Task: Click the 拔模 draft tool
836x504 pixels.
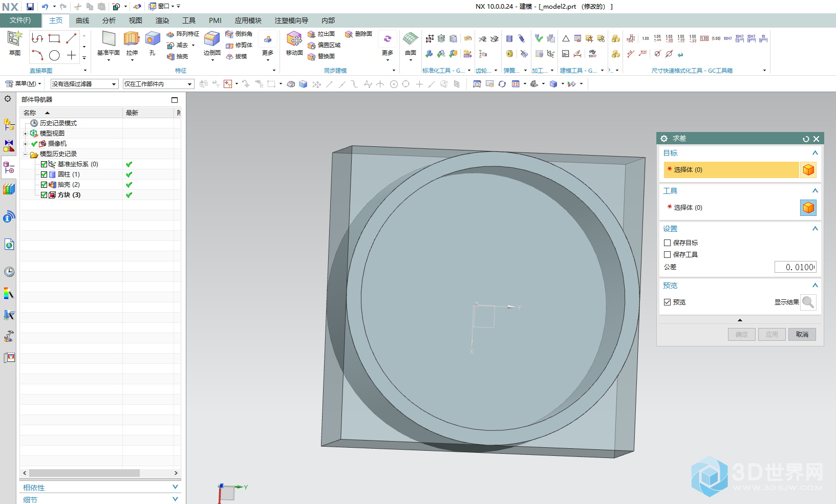Action: (237, 56)
